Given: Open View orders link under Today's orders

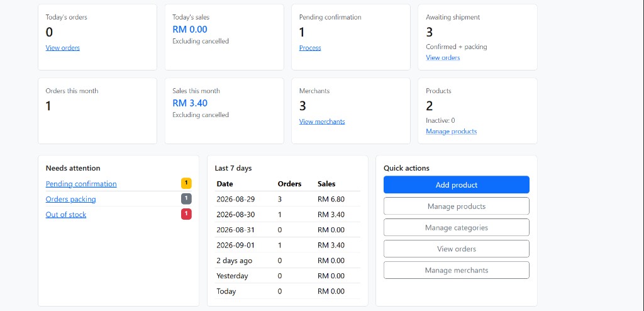Looking at the screenshot, I should tap(62, 48).
